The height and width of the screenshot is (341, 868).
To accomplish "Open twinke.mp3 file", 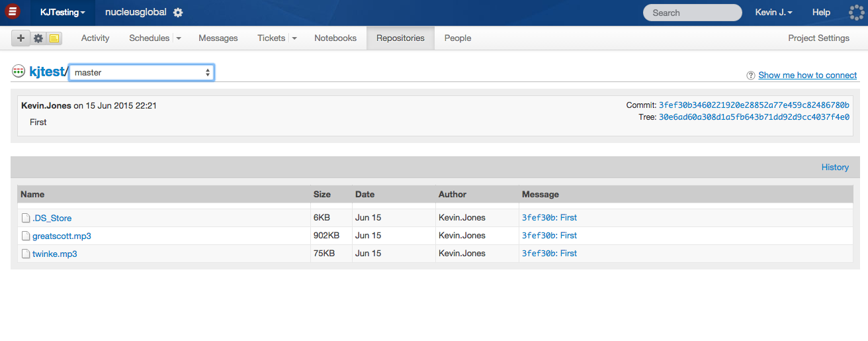I will coord(54,254).
